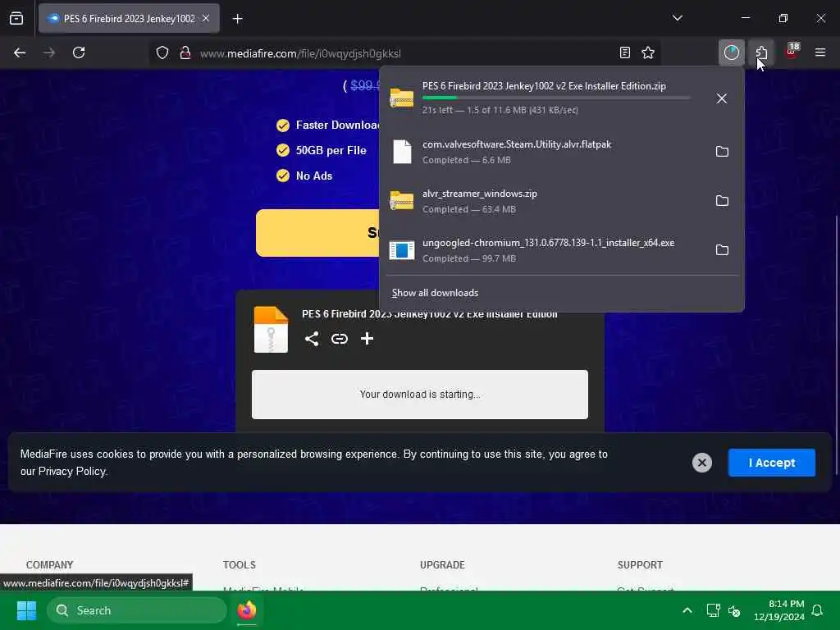Go back to previous page
This screenshot has width=840, height=630.
pyautogui.click(x=20, y=52)
